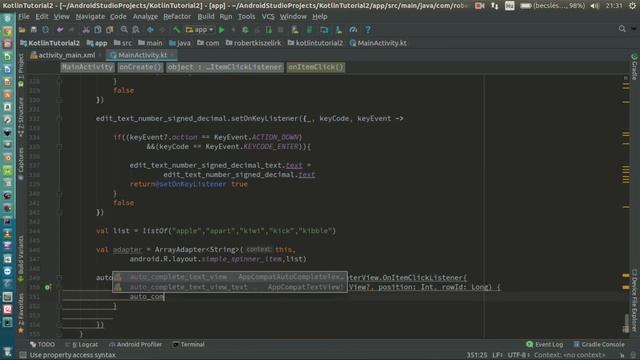Click the Cut scissors icon
This screenshot has width=640, height=360.
pos(86,30)
